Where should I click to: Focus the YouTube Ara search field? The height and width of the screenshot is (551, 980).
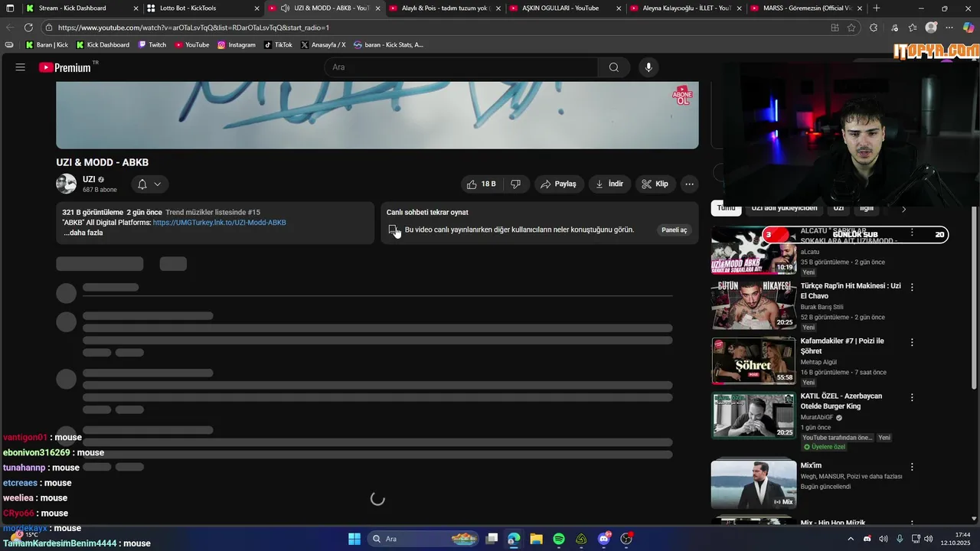tap(462, 67)
